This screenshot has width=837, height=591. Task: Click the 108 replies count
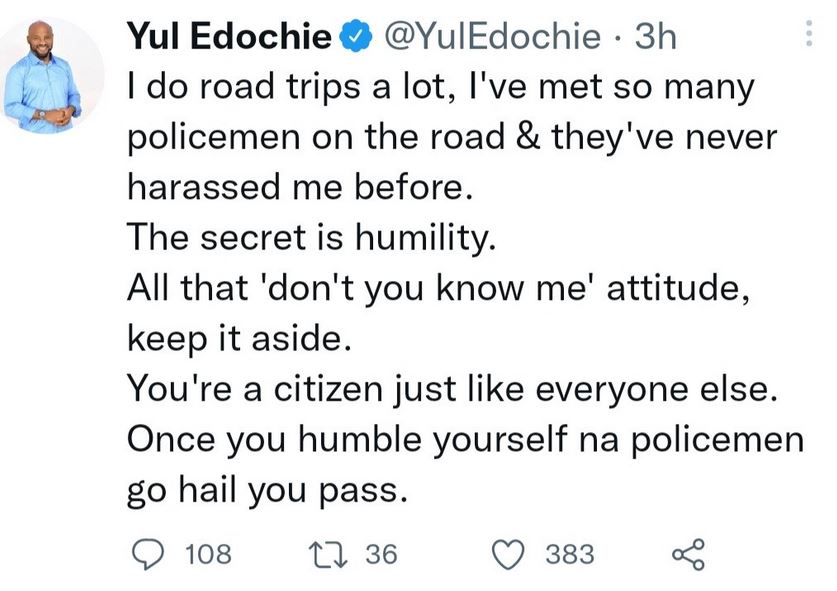pos(209,553)
